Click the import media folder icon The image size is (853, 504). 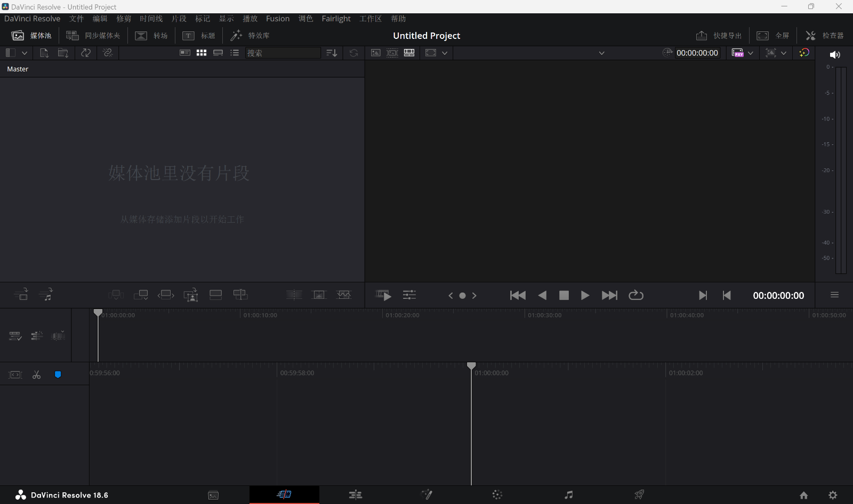(63, 53)
